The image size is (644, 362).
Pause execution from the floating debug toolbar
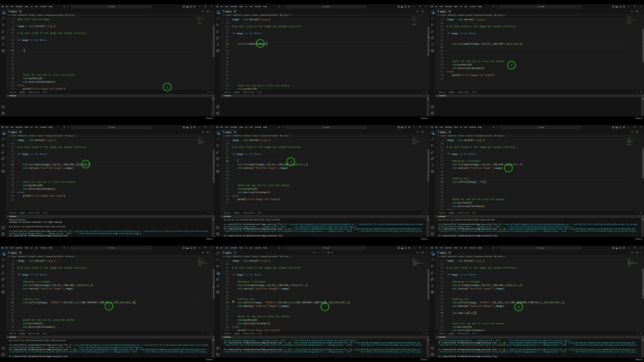(x=314, y=252)
